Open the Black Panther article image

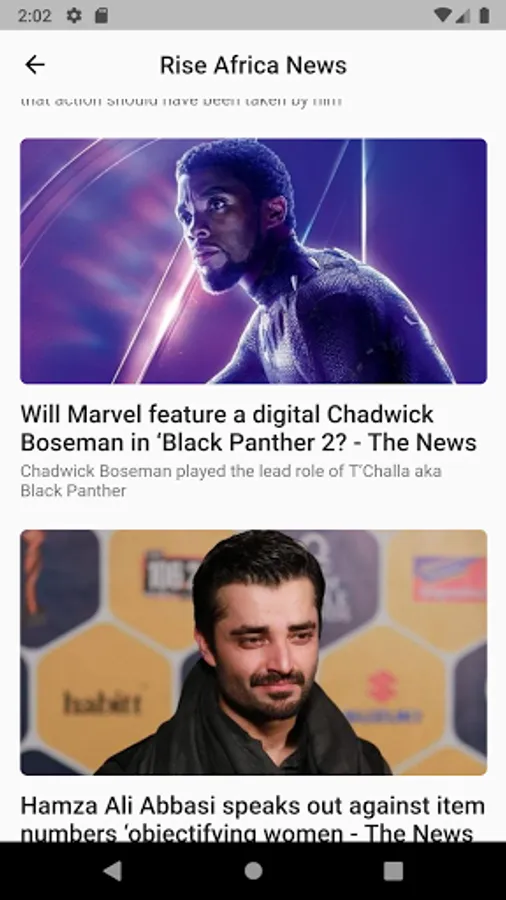click(x=254, y=261)
